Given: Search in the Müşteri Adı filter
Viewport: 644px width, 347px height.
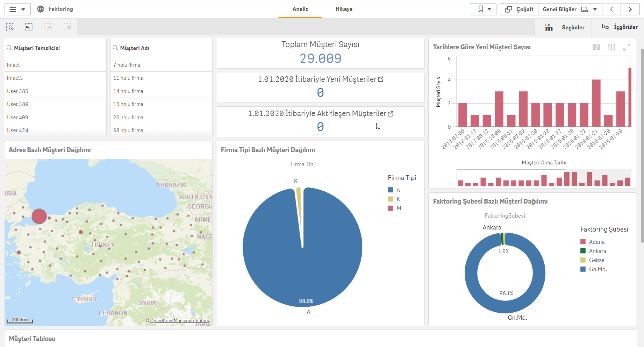Looking at the screenshot, I should pyautogui.click(x=115, y=48).
